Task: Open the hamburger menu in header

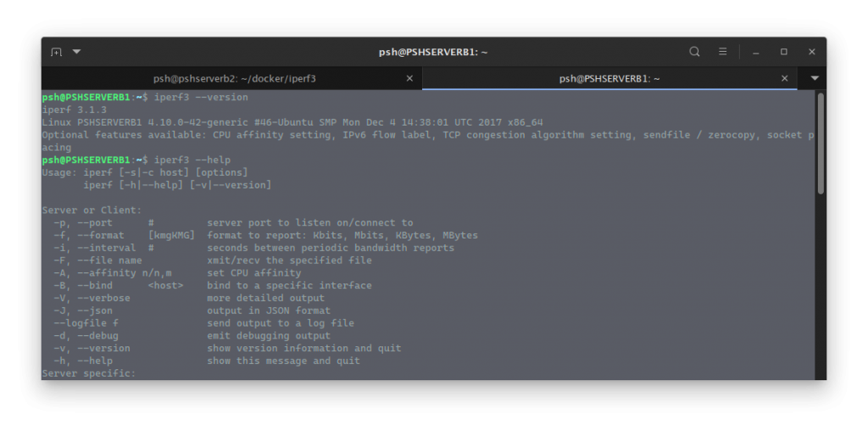Action: pos(722,52)
